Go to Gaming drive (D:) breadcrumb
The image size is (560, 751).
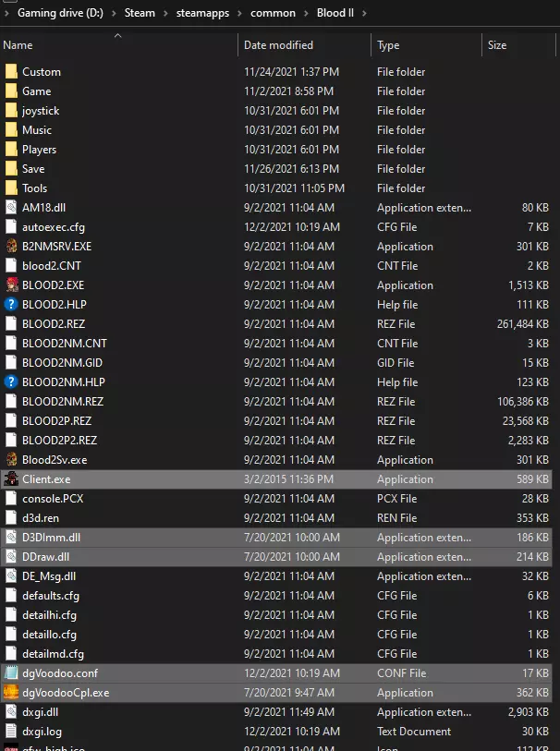click(60, 13)
